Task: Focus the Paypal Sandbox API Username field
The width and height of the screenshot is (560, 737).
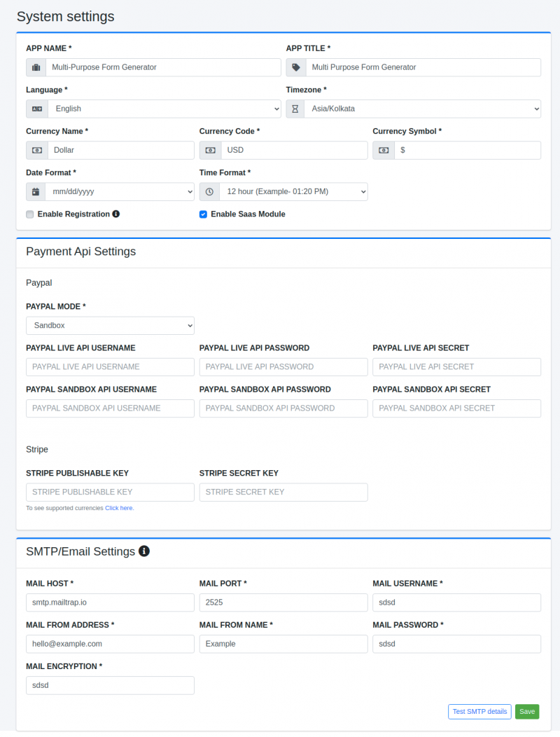Action: coord(111,408)
